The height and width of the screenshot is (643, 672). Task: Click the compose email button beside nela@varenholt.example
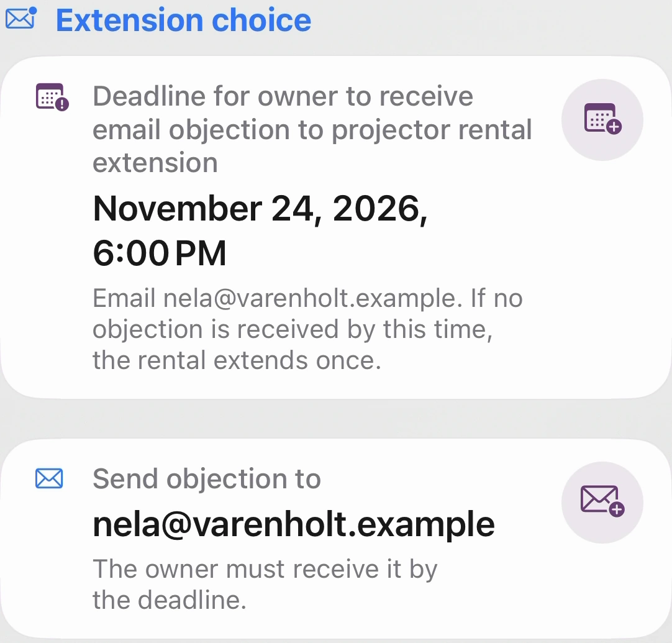(602, 503)
